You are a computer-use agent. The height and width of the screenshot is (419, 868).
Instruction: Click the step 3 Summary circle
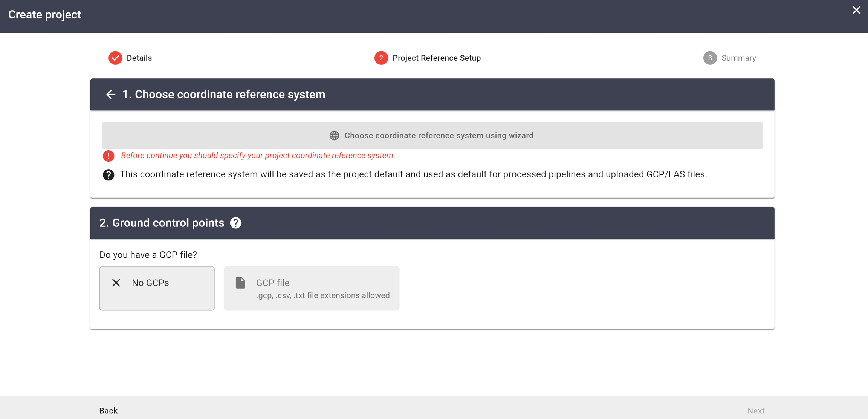(x=710, y=58)
